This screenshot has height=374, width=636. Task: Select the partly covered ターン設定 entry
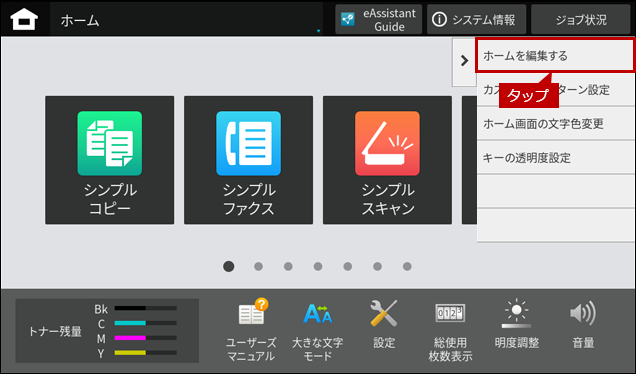click(x=556, y=90)
